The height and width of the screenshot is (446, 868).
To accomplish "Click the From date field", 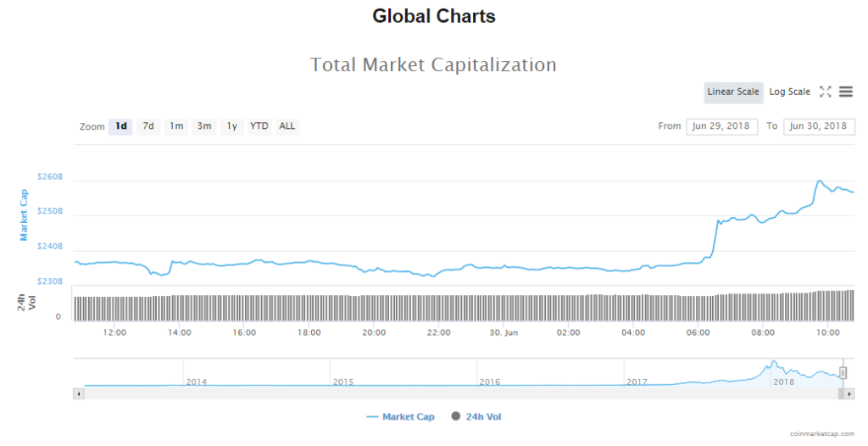I will [x=721, y=126].
